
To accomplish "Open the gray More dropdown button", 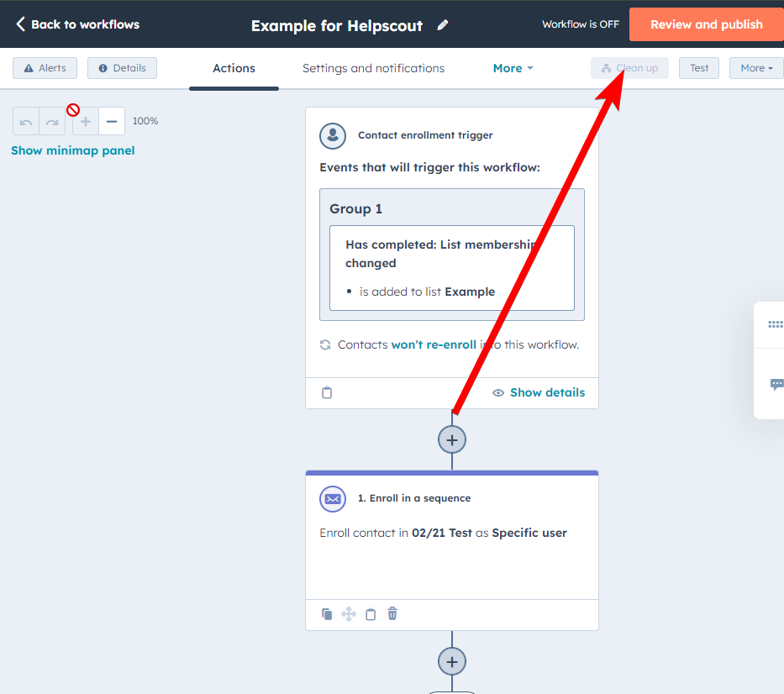I will point(756,68).
